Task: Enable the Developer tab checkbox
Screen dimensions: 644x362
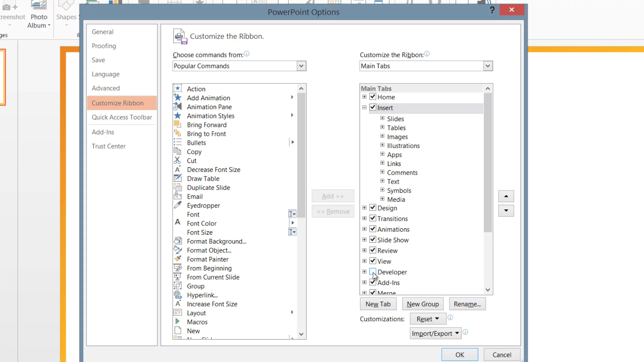Action: [x=373, y=271]
